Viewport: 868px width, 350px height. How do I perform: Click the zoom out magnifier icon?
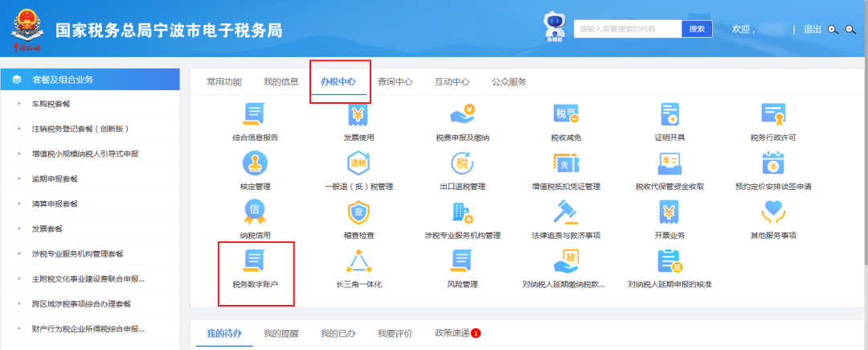pyautogui.click(x=851, y=29)
